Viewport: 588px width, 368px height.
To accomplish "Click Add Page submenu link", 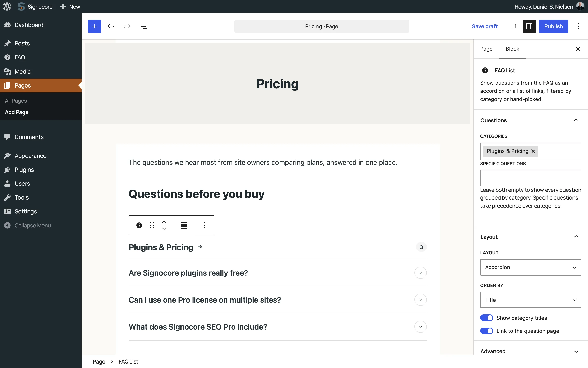I will click(17, 112).
